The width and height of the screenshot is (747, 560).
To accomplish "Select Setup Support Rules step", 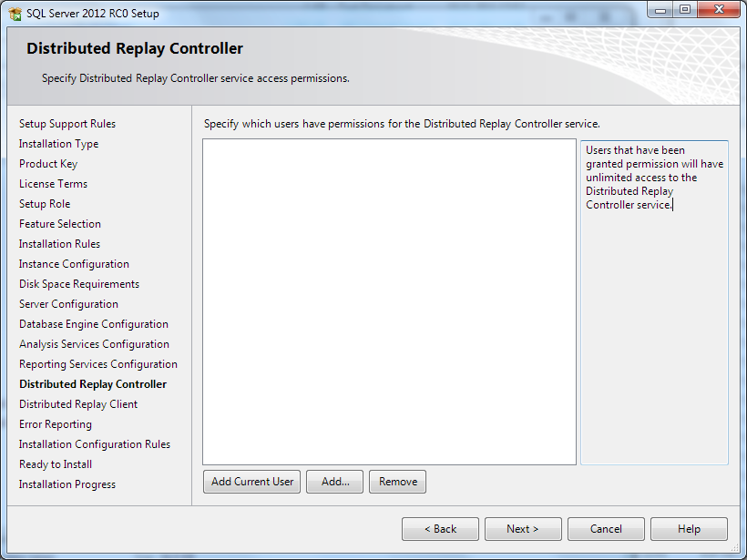I will [x=67, y=124].
